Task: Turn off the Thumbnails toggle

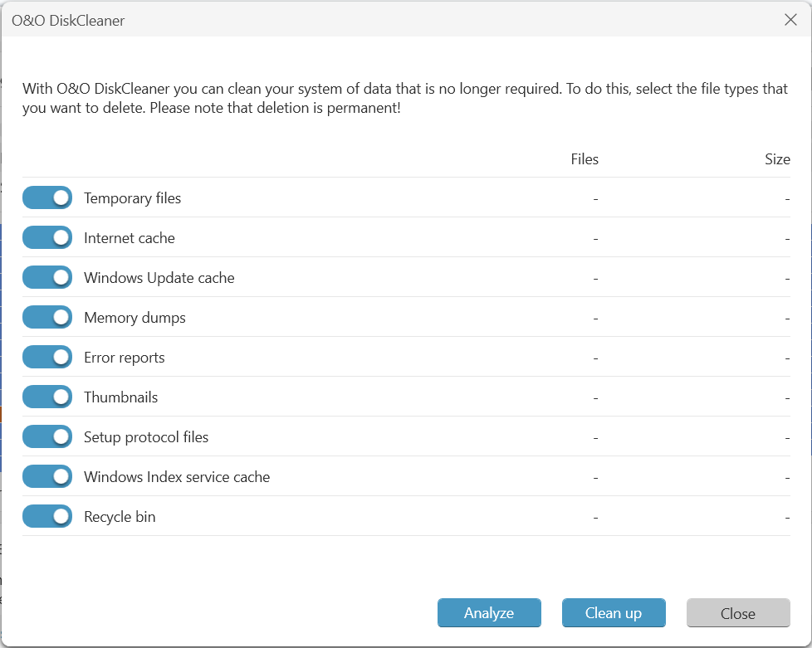Action: point(47,397)
